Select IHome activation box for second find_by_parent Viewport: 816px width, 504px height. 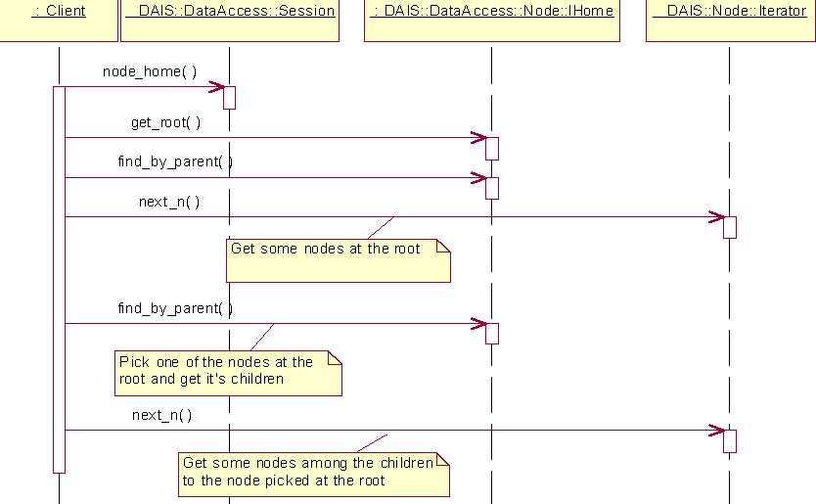click(492, 334)
